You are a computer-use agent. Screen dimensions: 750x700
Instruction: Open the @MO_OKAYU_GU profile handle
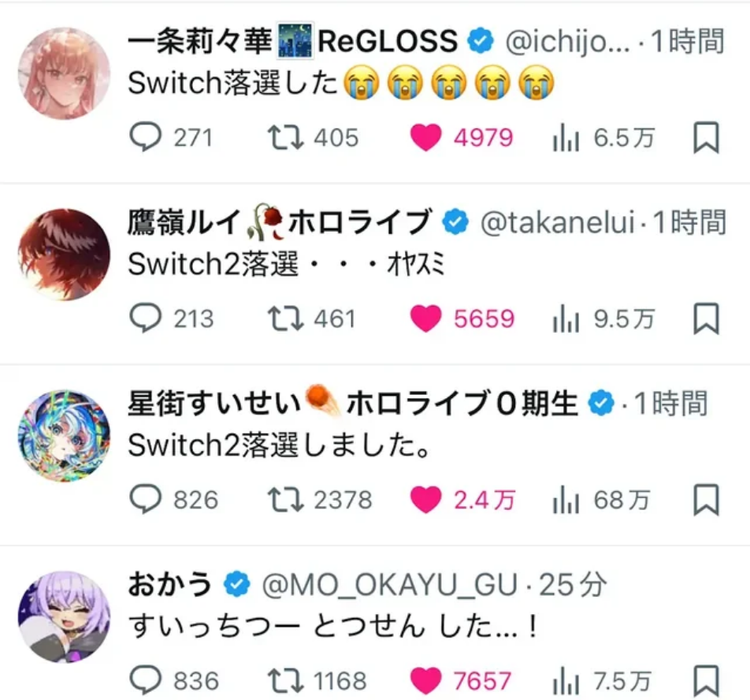[390, 585]
